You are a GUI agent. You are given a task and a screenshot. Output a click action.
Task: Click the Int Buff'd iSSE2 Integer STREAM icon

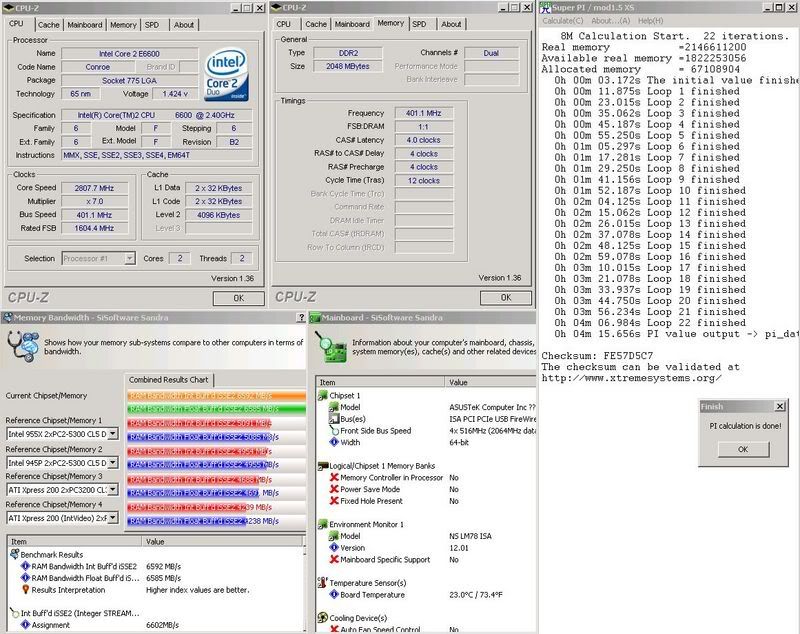tap(14, 613)
